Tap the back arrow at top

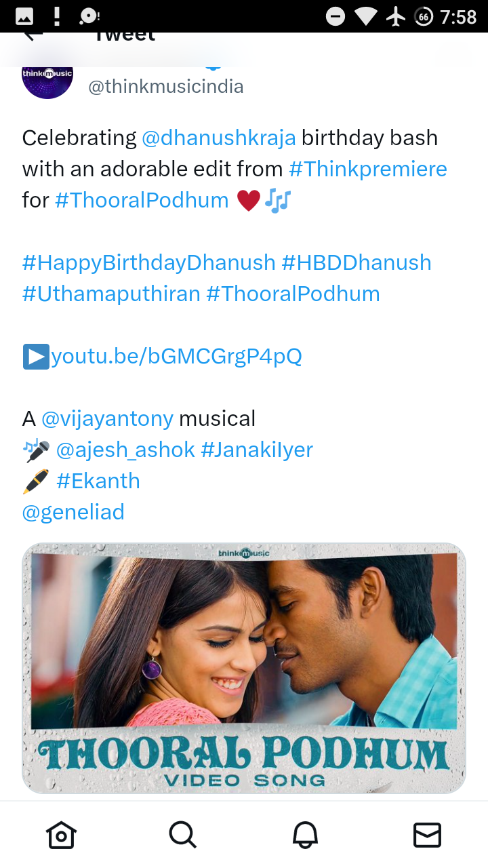click(x=33, y=36)
